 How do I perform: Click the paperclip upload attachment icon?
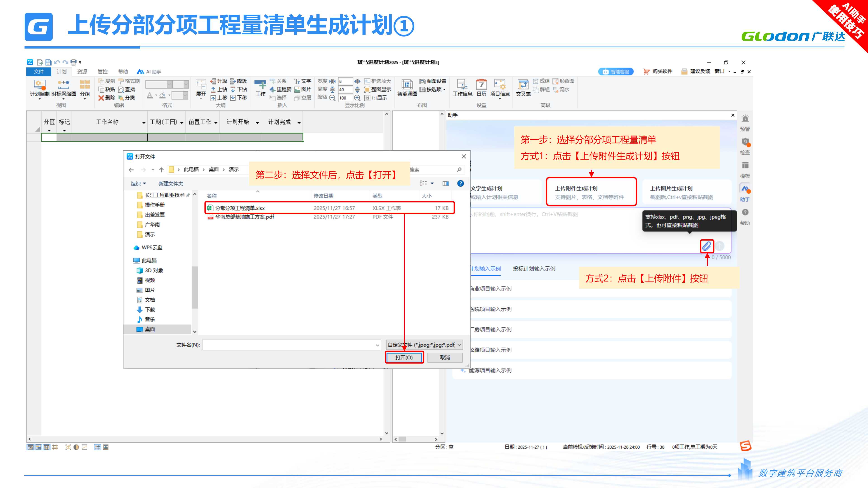coord(706,246)
